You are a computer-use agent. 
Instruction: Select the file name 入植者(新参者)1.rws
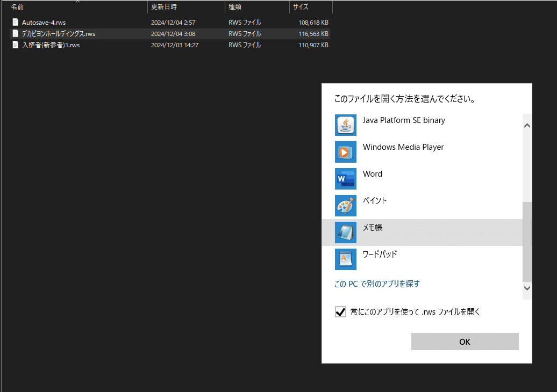pos(51,45)
